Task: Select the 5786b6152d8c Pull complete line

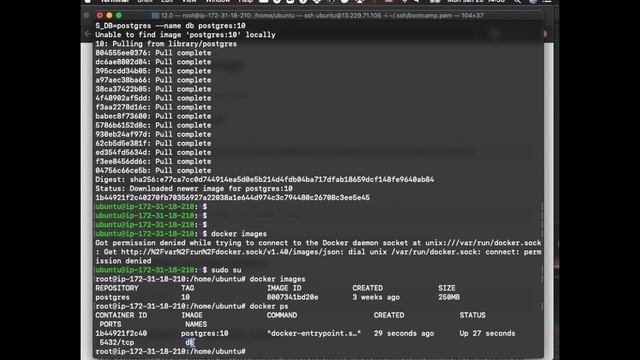Action: pos(153,125)
